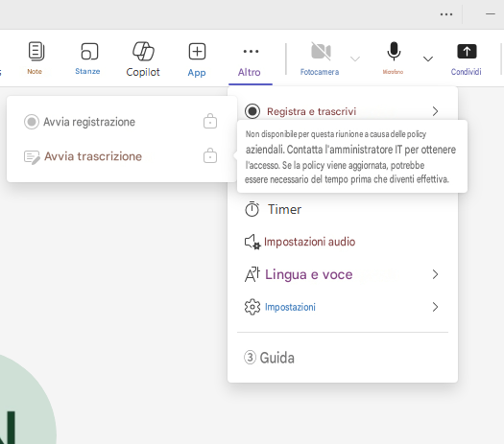Open the title bar three-dots menu
Viewport: 504px width, 444px height.
tap(446, 14)
